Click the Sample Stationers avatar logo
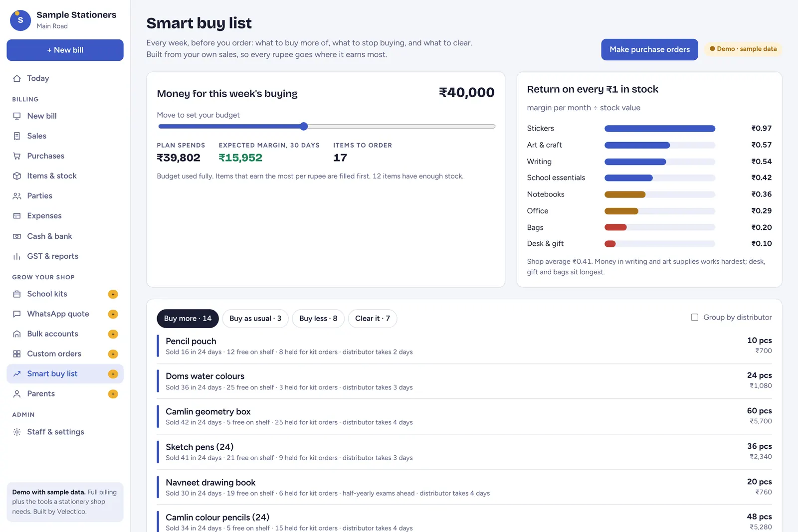798x532 pixels. pos(20,20)
